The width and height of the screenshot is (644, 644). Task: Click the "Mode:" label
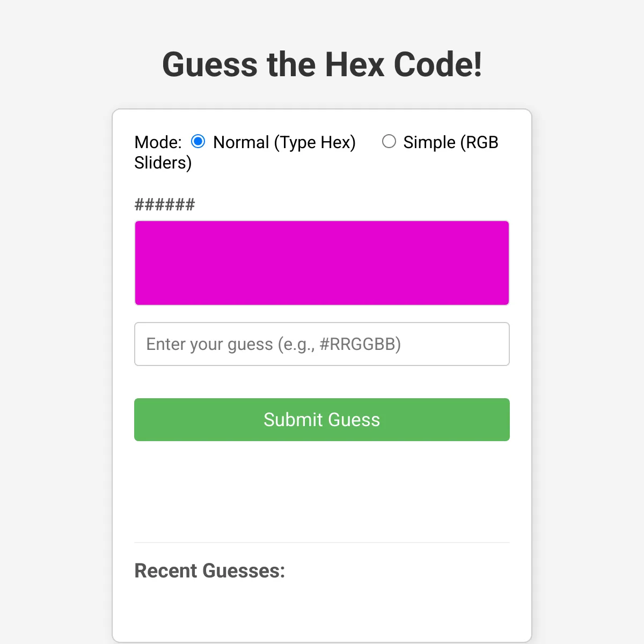(x=158, y=143)
